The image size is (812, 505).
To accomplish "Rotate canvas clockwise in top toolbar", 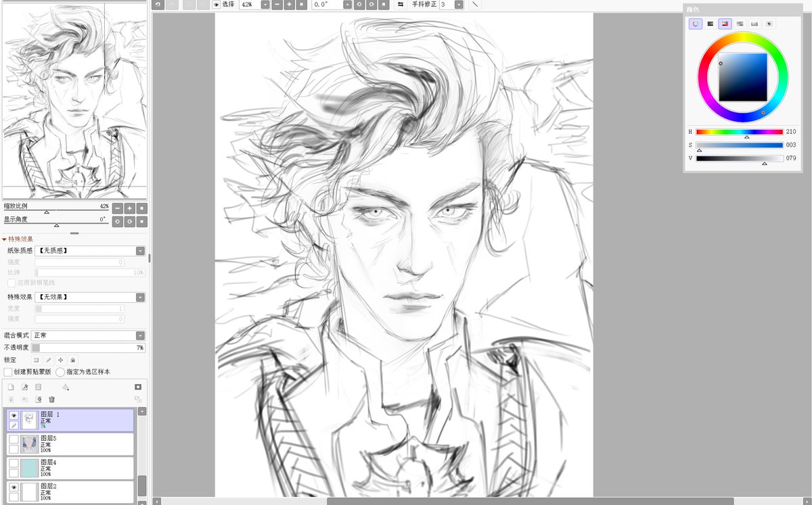I will (x=371, y=5).
